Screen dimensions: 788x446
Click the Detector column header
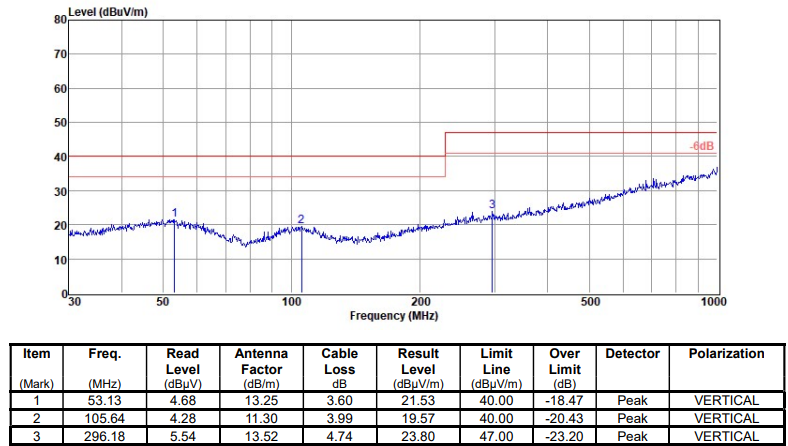tap(633, 354)
